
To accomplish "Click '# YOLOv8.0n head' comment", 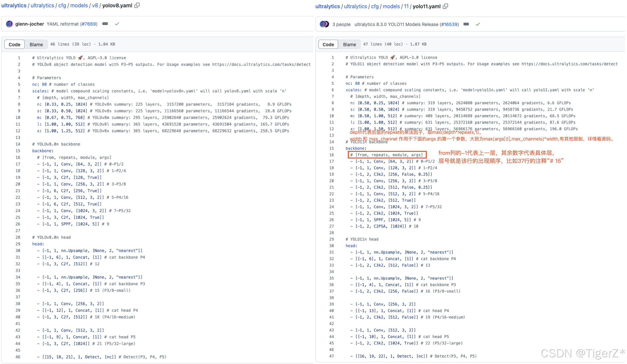I will 51,237.
